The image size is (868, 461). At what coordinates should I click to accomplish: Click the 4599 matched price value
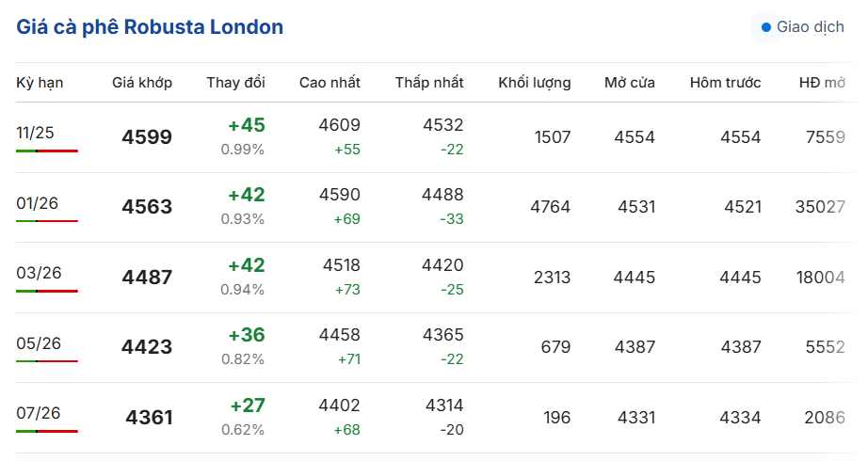tap(147, 137)
